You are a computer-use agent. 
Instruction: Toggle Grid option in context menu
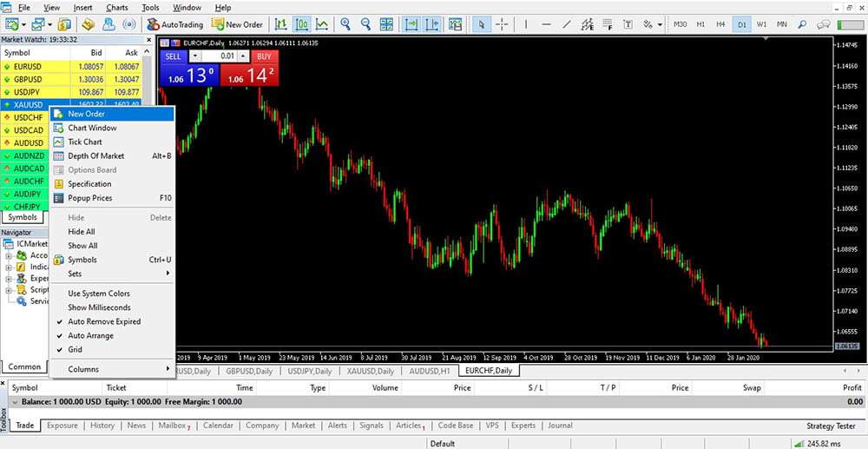pyautogui.click(x=112, y=349)
